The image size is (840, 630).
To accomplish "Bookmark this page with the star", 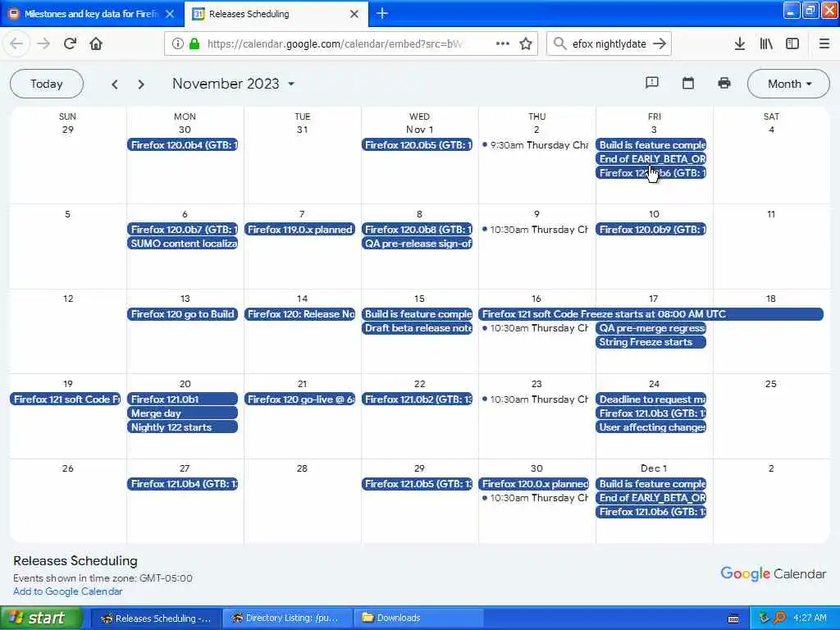I will point(526,44).
